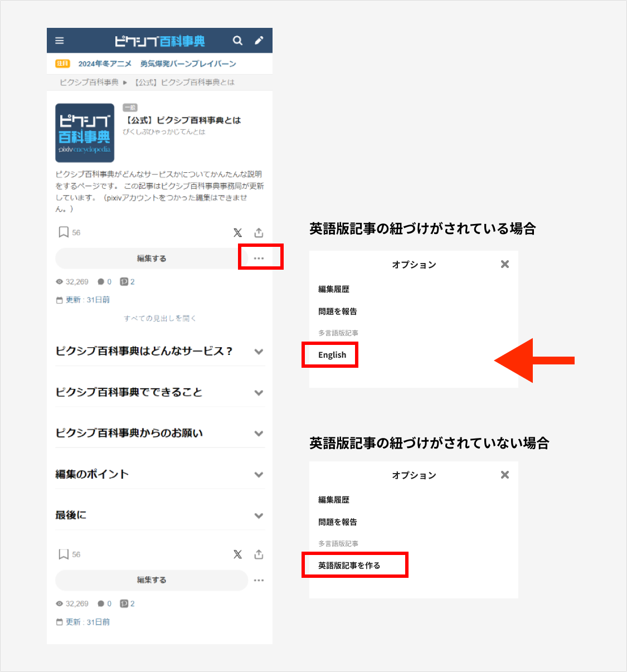Click the article title 【公式】ピクシブ百科事典とは

coord(182,120)
